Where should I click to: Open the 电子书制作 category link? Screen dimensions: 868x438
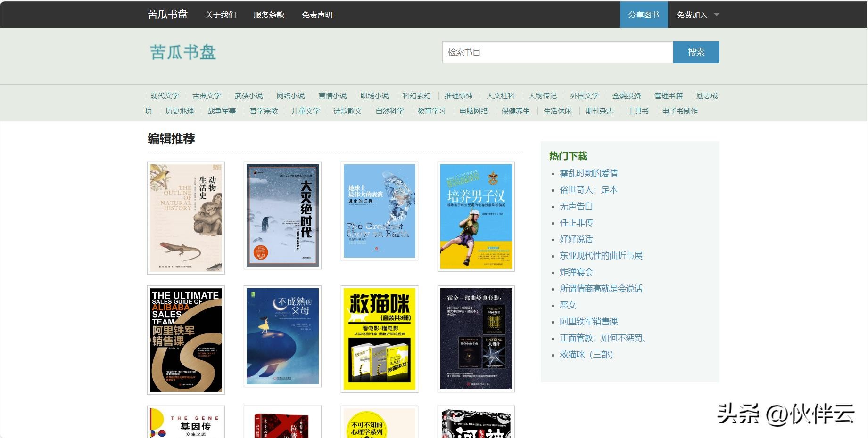(x=679, y=111)
